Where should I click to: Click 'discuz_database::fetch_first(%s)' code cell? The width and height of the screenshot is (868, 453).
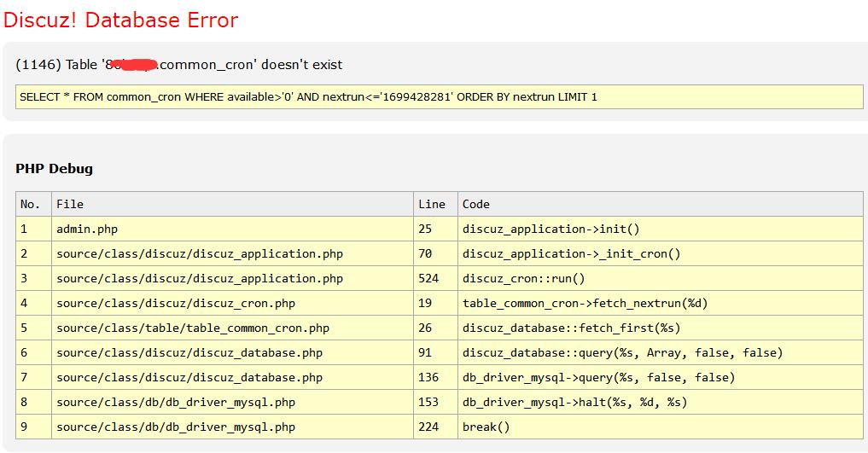tap(661, 328)
